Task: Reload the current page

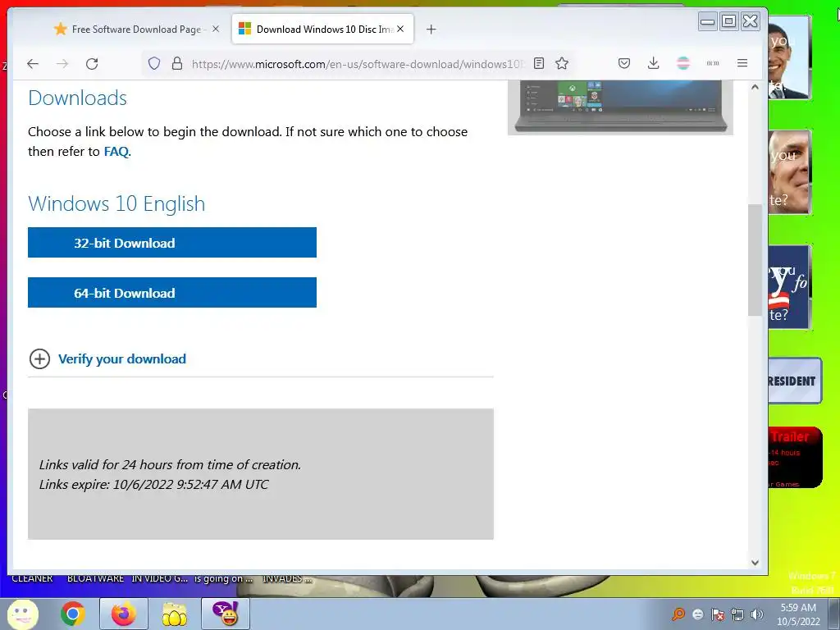Action: point(92,64)
